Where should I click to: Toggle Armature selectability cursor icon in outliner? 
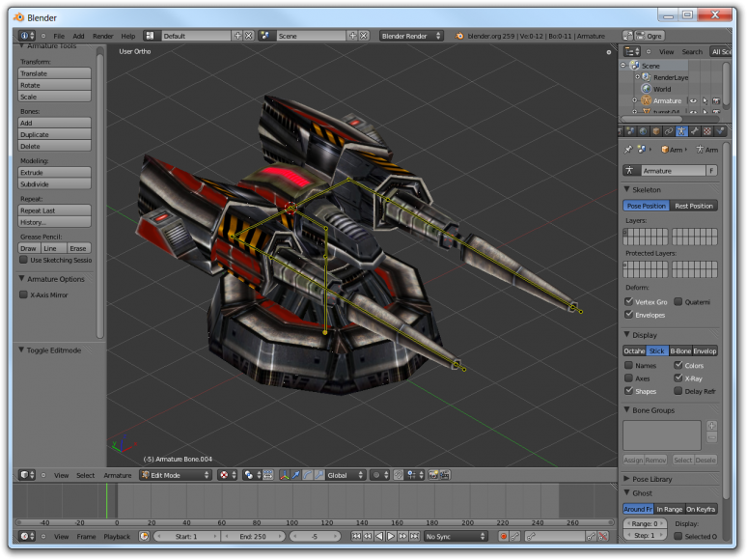705,100
